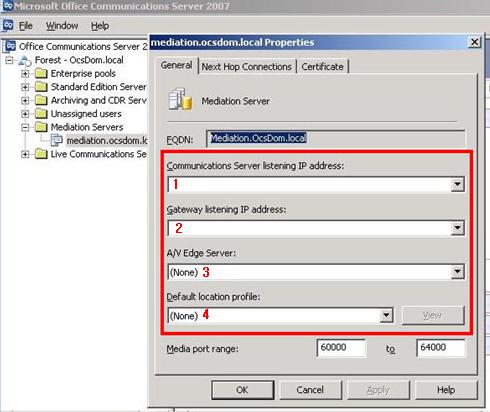
Task: Select the Office Communications Server root icon
Action: point(10,46)
